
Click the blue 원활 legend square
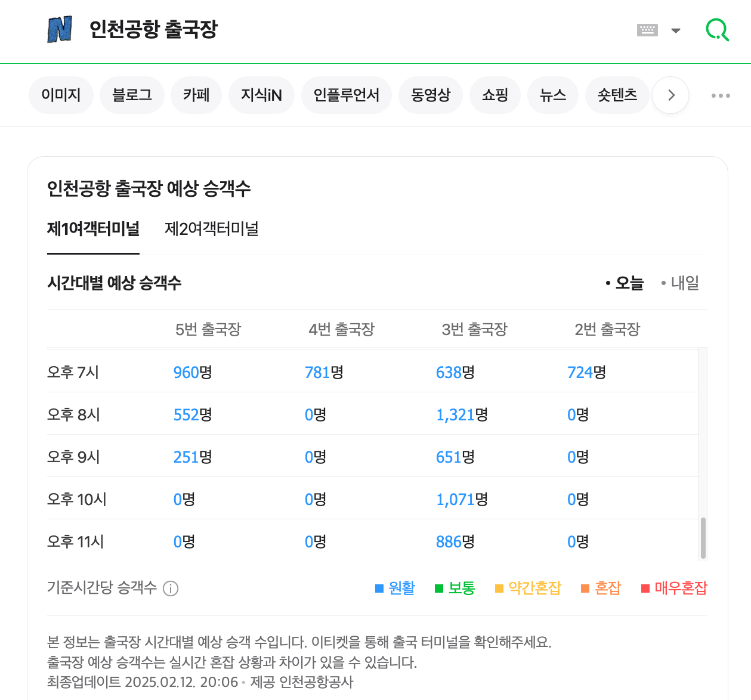coord(378,588)
